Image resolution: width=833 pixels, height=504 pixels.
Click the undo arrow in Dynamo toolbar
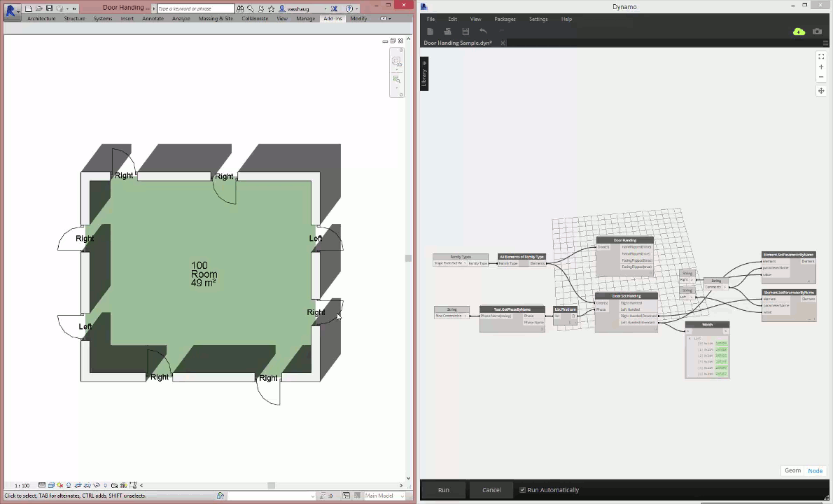coord(484,31)
